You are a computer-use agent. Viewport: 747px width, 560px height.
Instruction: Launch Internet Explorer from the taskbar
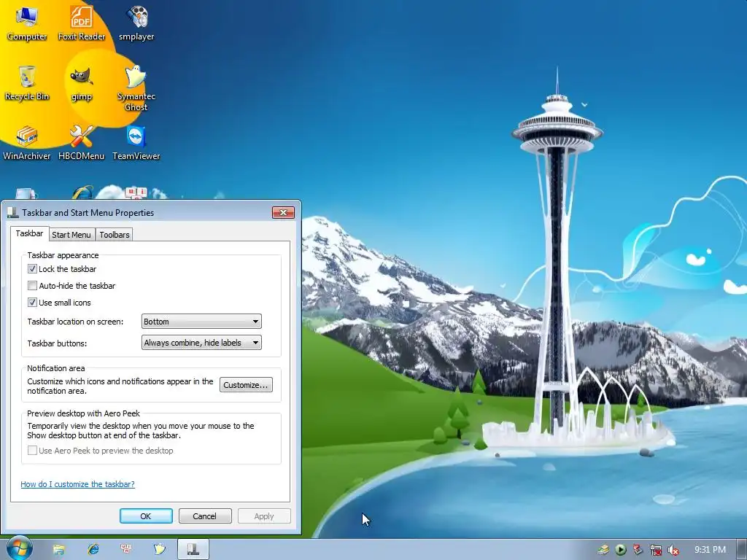(x=93, y=550)
